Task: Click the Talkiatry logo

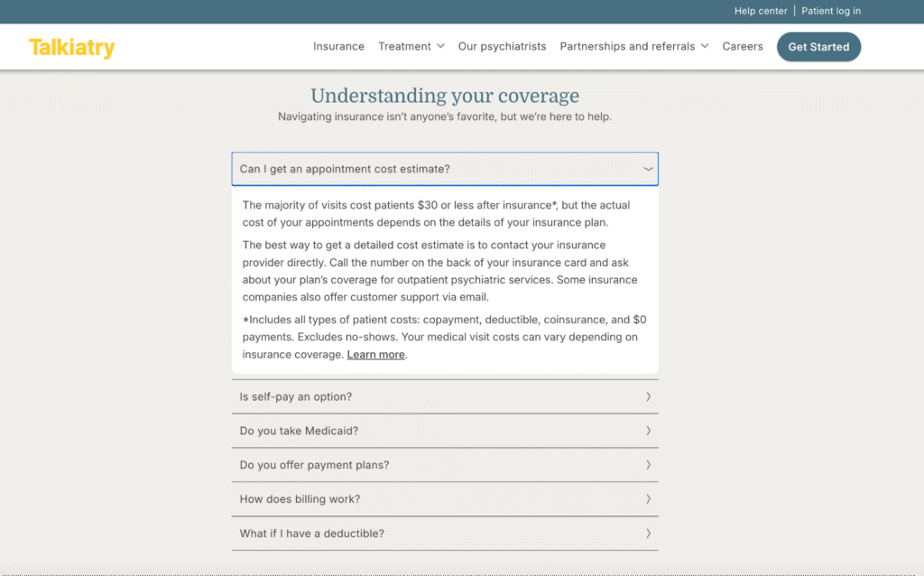Action: (71, 48)
